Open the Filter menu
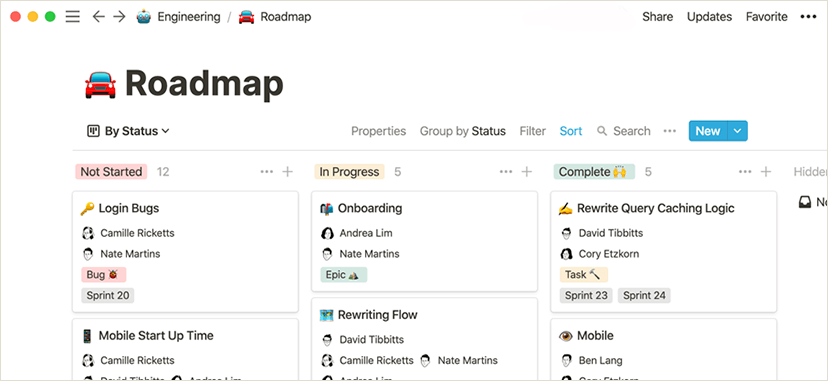The width and height of the screenshot is (828, 381). click(532, 131)
